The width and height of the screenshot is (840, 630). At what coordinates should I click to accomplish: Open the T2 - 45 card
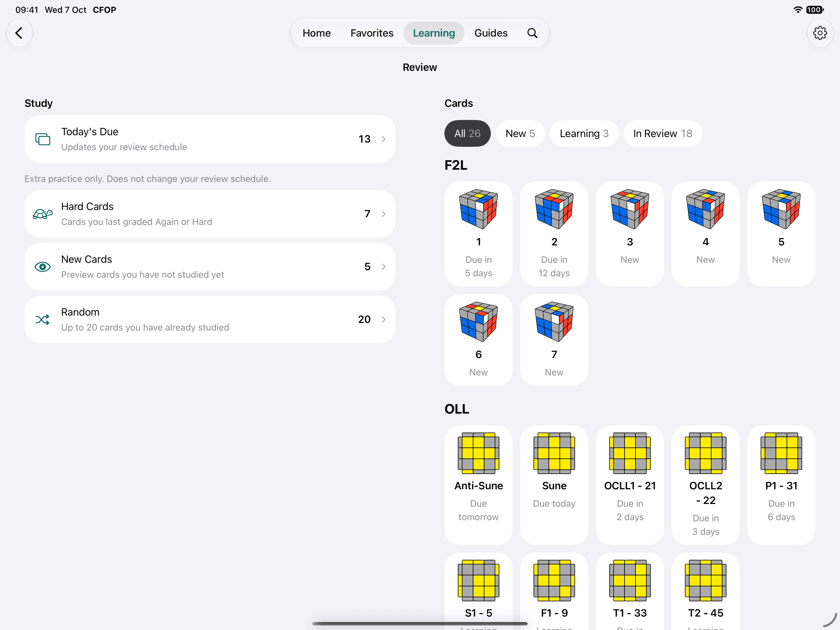(x=705, y=591)
